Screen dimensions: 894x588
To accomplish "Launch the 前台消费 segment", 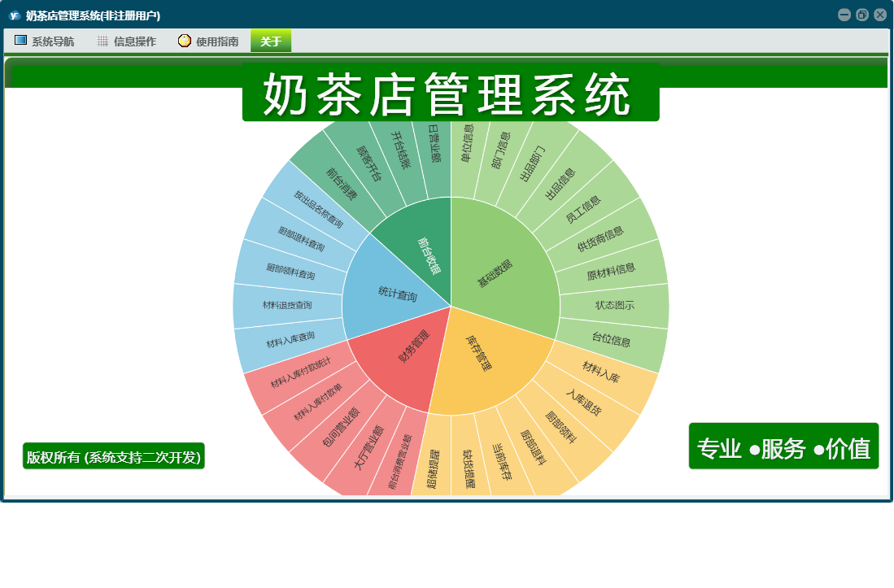I will [x=341, y=184].
